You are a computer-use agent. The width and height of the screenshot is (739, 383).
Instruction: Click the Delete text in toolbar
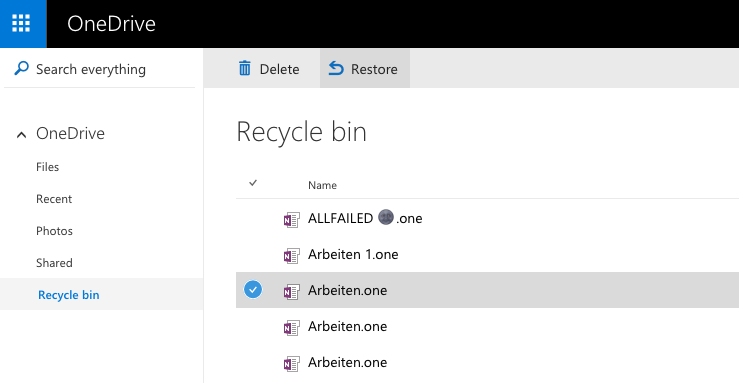[x=279, y=69]
